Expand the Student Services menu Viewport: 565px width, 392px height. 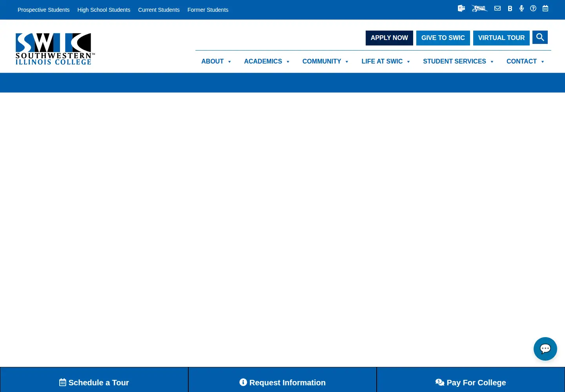458,62
